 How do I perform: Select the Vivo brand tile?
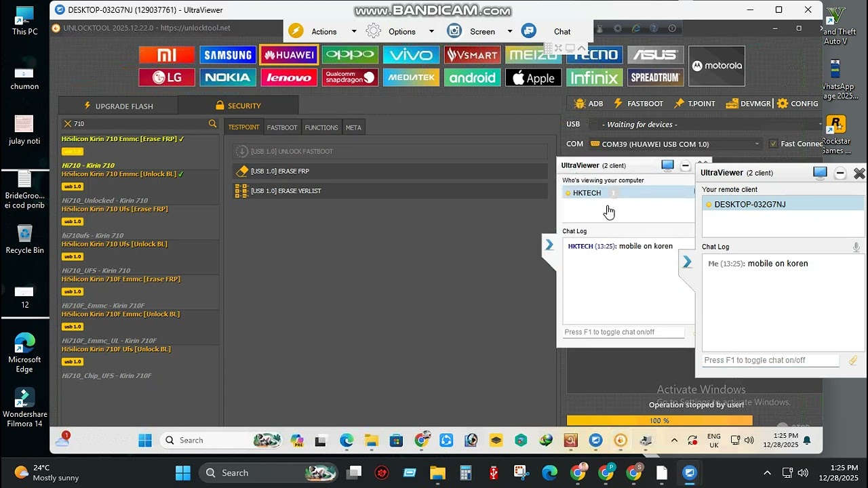pos(411,56)
